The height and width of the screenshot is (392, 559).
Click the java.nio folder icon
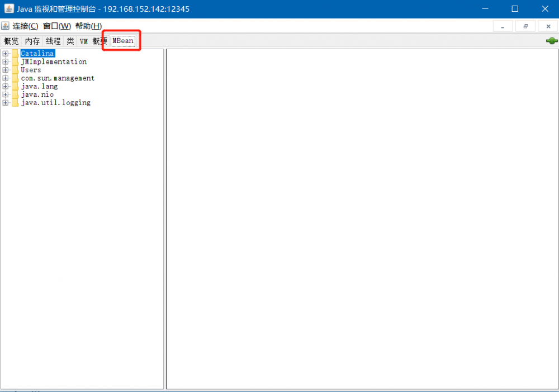coord(14,94)
